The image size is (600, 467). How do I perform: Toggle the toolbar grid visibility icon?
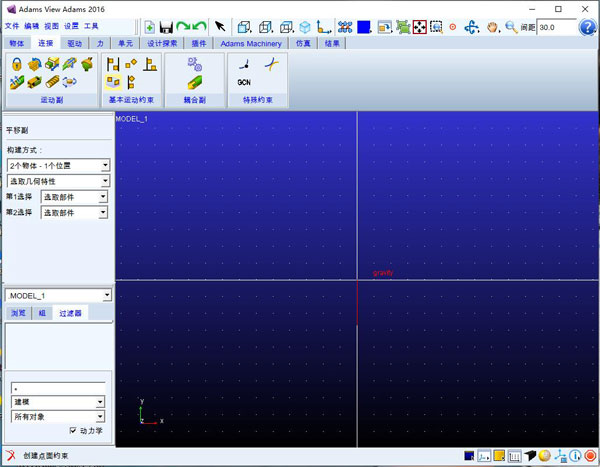345,27
